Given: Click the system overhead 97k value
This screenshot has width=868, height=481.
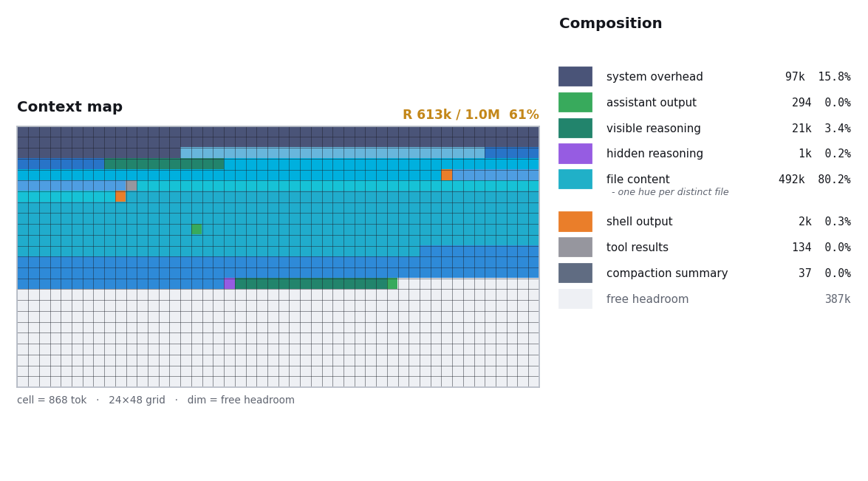Looking at the screenshot, I should click(x=795, y=76).
